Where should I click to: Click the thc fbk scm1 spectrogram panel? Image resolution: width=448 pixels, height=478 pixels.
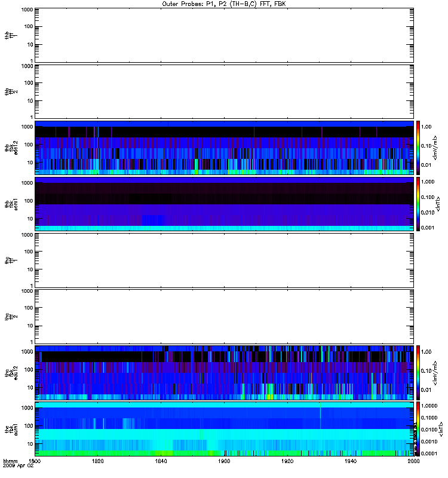pos(224,429)
